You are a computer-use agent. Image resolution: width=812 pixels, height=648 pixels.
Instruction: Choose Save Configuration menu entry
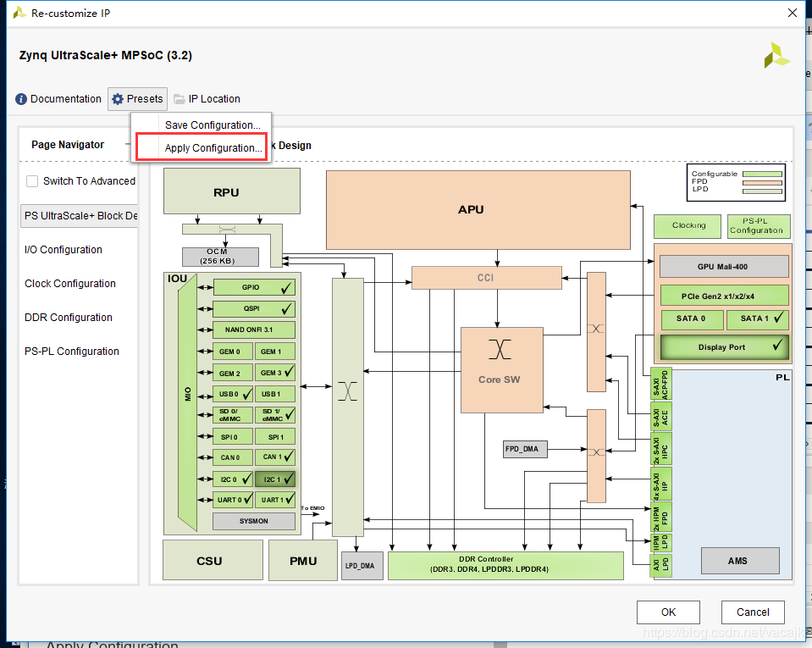(213, 125)
